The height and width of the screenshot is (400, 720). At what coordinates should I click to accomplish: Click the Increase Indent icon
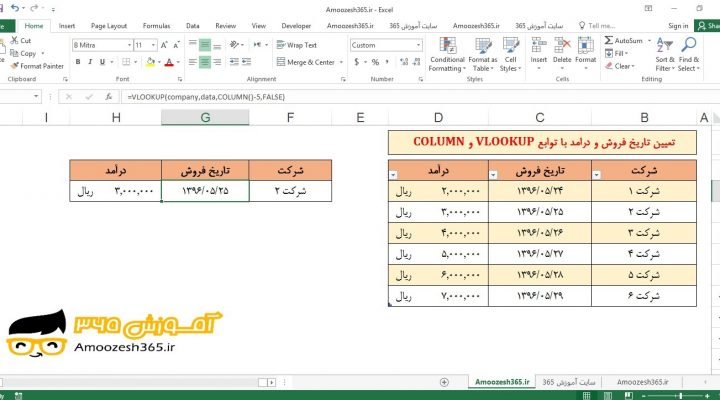(247, 62)
